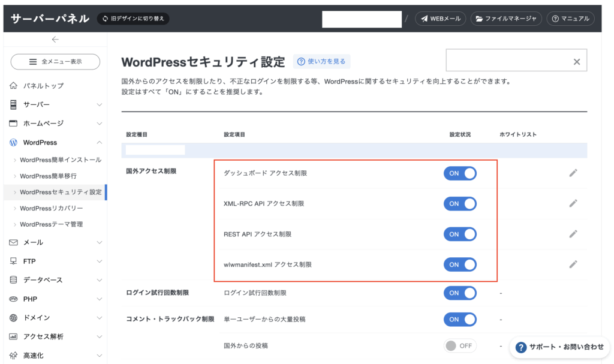Expand the 高速化 menu chevron

[x=100, y=356]
